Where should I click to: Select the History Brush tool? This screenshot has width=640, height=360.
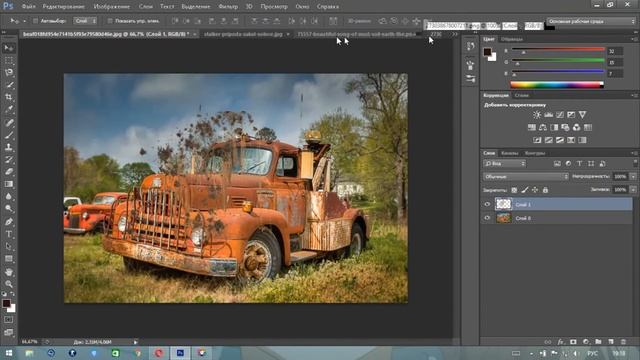tap(9, 159)
